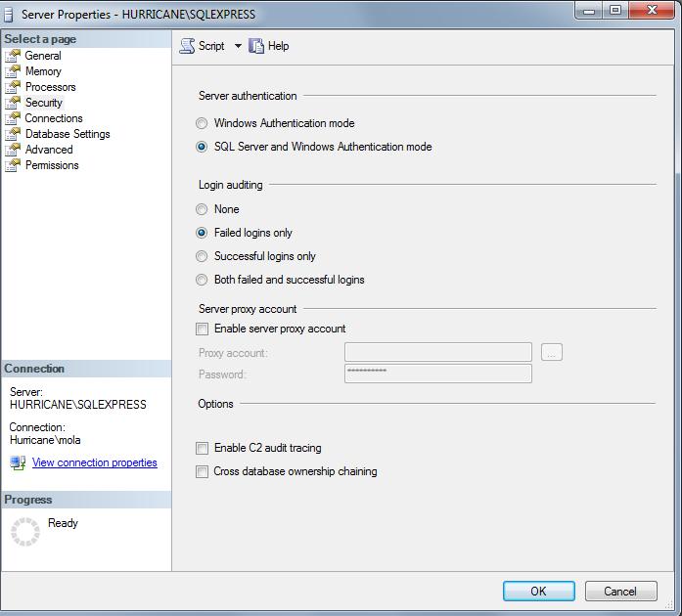Image resolution: width=682 pixels, height=616 pixels.
Task: Go to the Connections page
Action: pyautogui.click(x=54, y=118)
